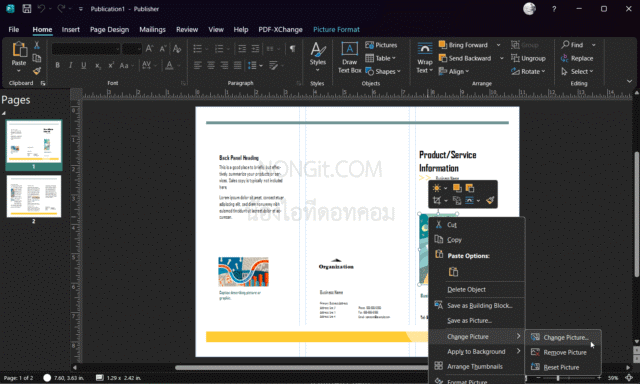Switch to Picture Format tab
The width and height of the screenshot is (640, 384).
[x=336, y=29]
